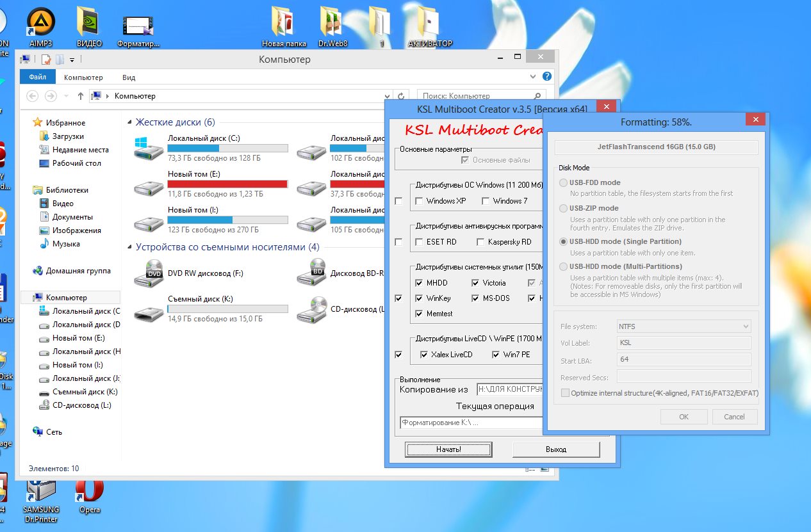The height and width of the screenshot is (532, 811).
Task: Click the up arrow navigation icon
Action: click(81, 96)
